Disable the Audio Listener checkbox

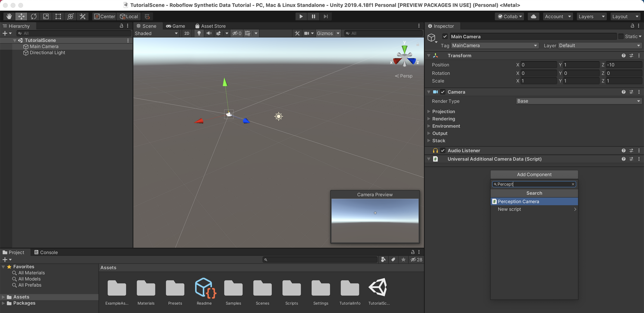point(443,151)
